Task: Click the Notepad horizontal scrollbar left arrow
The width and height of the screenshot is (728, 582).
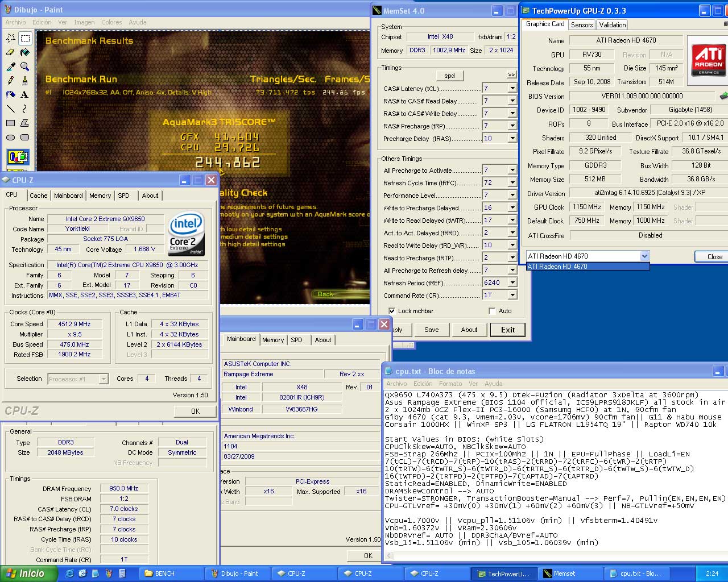Action: click(x=390, y=556)
